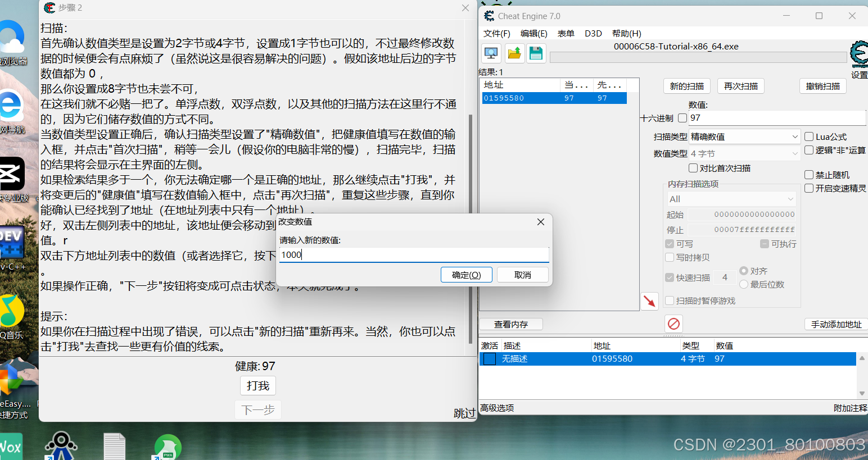Select the 对齐 radio button
Screen dimensions: 868x460
744,271
